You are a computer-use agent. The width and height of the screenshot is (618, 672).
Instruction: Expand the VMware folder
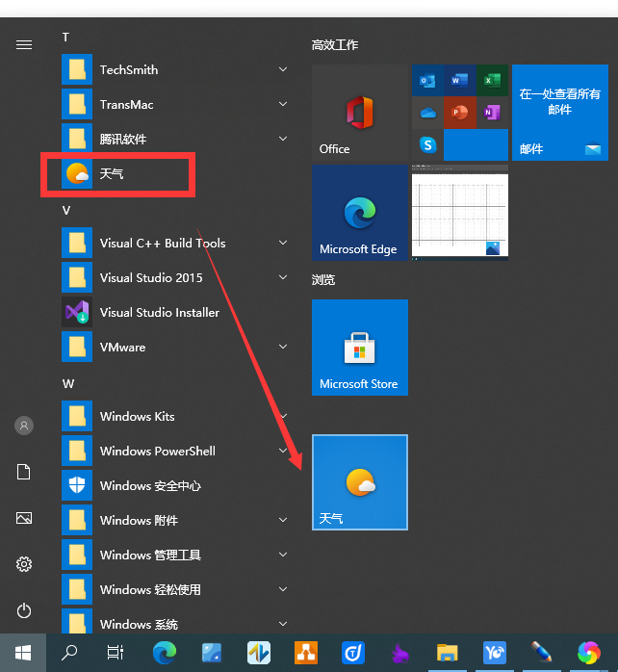pyautogui.click(x=283, y=347)
